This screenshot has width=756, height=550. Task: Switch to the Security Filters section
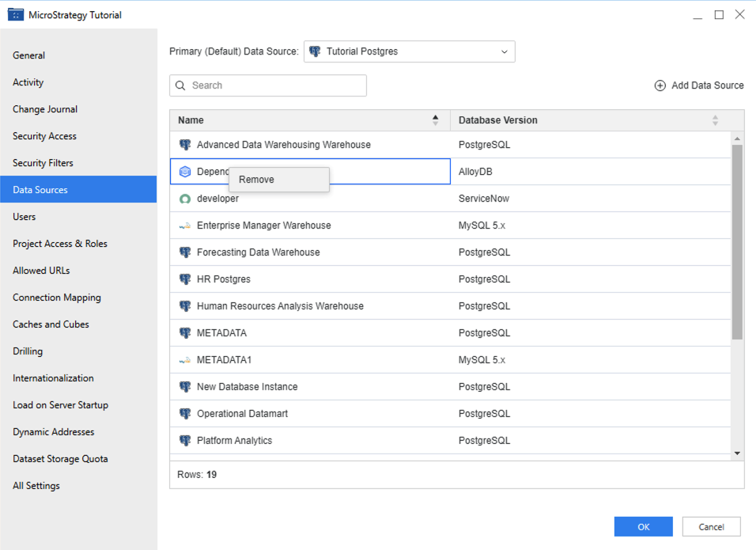coord(43,163)
